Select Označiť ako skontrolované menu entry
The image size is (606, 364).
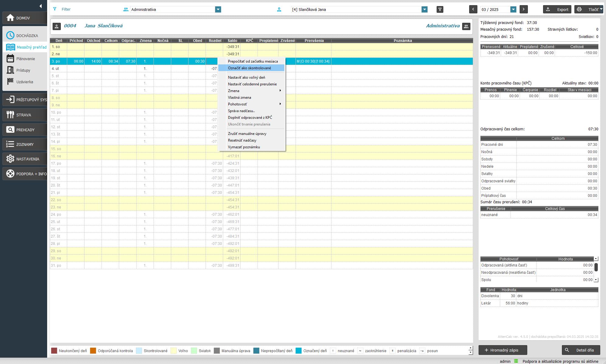coord(249,68)
